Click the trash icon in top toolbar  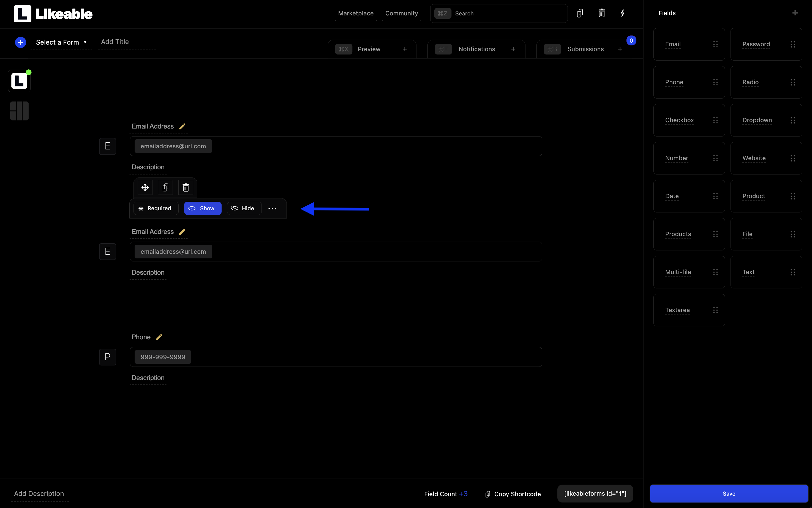[602, 13]
